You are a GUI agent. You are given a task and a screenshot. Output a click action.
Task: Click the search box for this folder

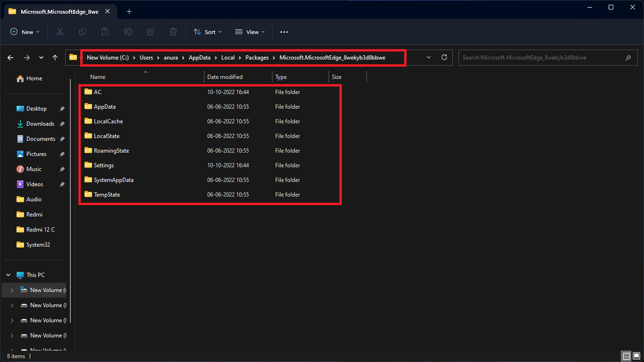(543, 58)
